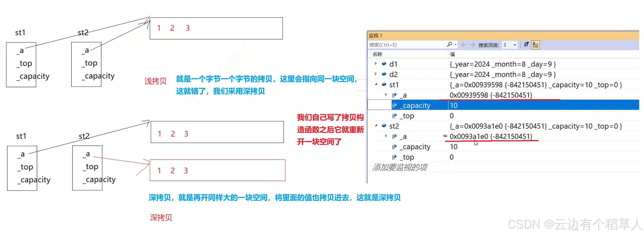Click the private field icon beside st2's _a

(394, 136)
